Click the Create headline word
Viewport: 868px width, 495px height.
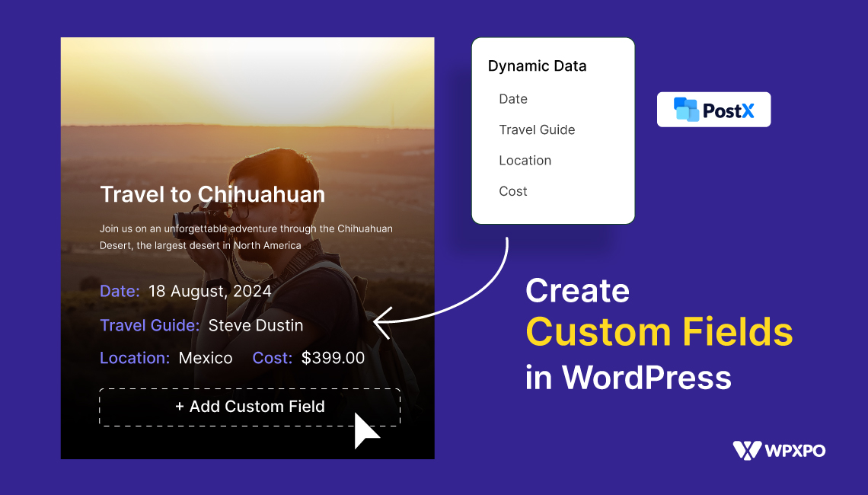tap(577, 291)
